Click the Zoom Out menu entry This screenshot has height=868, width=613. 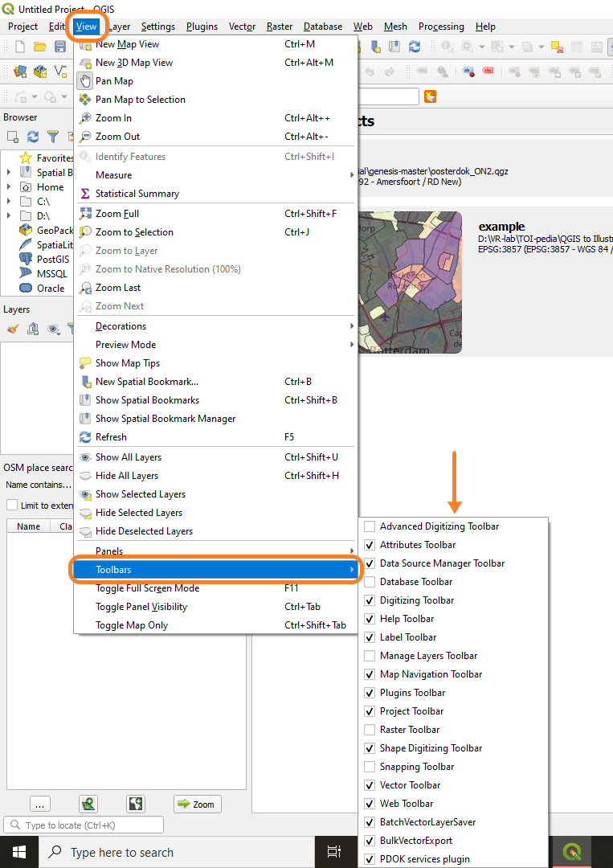coord(215,136)
